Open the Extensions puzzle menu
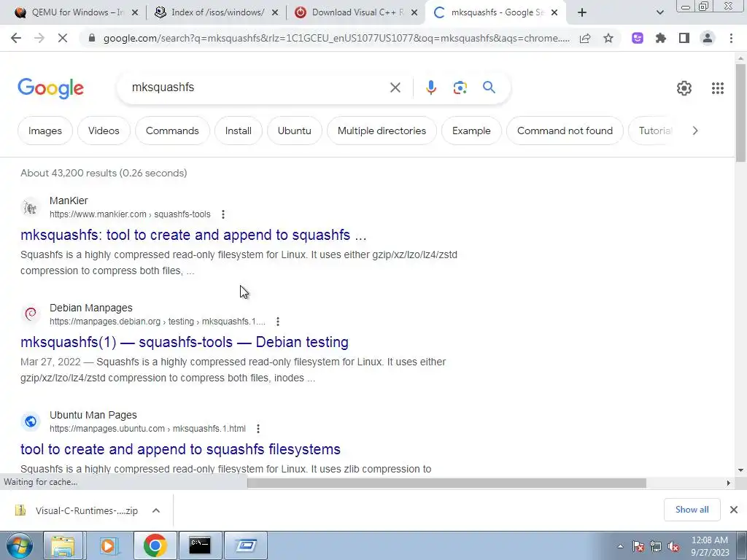The height and width of the screenshot is (560, 747). (661, 38)
